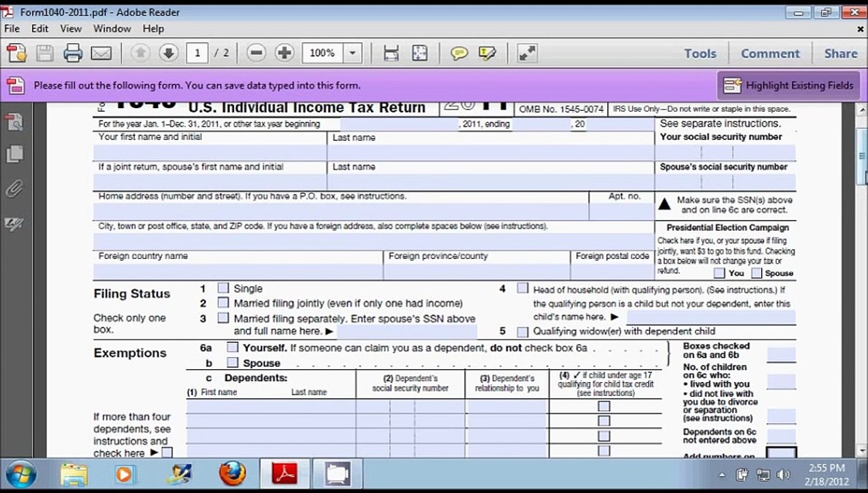This screenshot has height=493, width=868.
Task: Check Married filing separately box
Action: point(223,318)
